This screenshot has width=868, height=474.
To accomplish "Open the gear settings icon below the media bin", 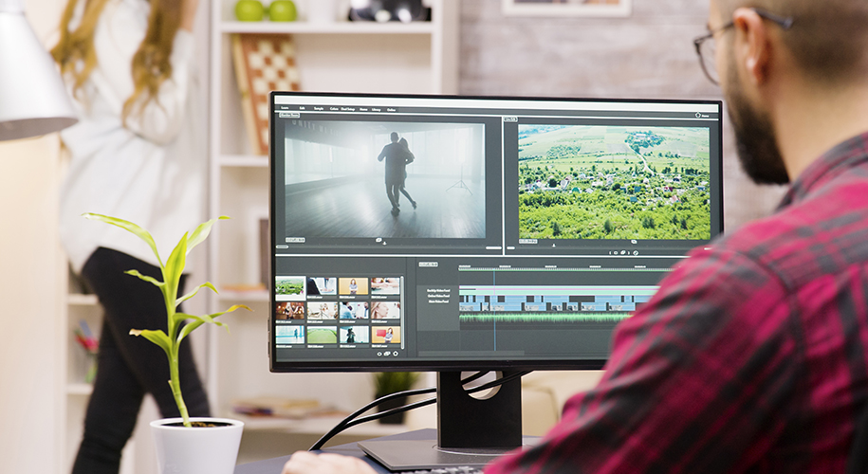I will pyautogui.click(x=396, y=354).
